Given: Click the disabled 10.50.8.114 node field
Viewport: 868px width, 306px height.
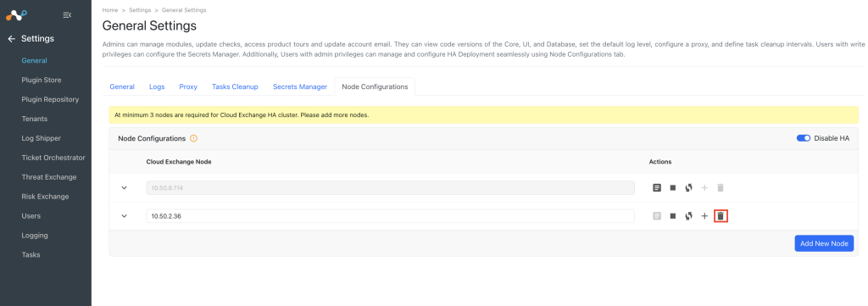Looking at the screenshot, I should coord(390,187).
